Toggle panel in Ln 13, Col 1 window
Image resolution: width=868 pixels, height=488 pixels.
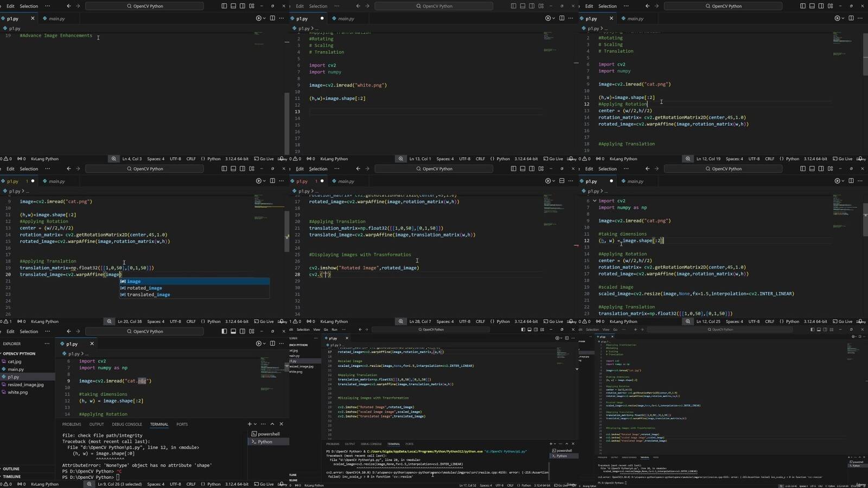coord(522,6)
